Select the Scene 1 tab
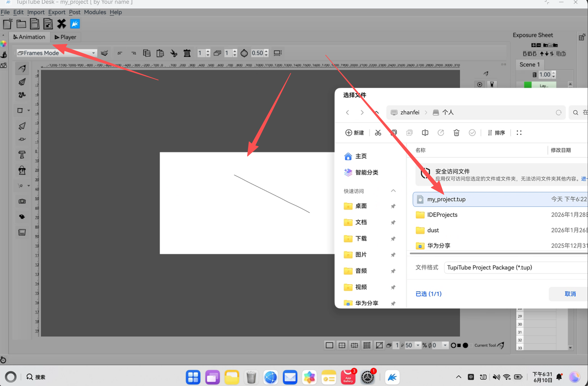Image resolution: width=588 pixels, height=386 pixels. click(530, 65)
